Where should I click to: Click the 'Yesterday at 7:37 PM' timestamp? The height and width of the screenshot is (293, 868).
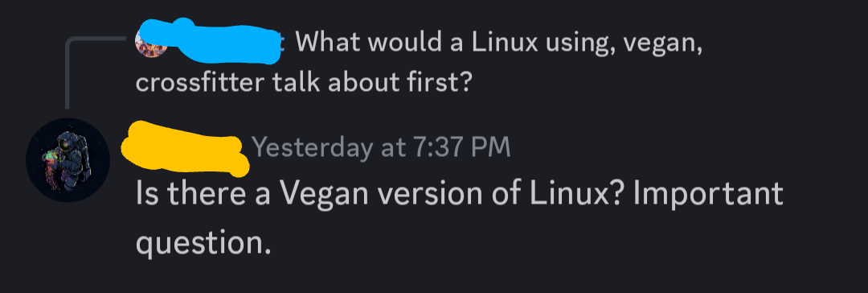tap(381, 147)
